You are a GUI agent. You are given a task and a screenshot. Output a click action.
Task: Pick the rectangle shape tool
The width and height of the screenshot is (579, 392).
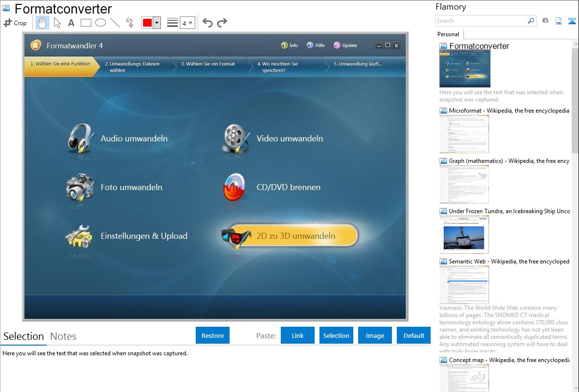point(86,23)
